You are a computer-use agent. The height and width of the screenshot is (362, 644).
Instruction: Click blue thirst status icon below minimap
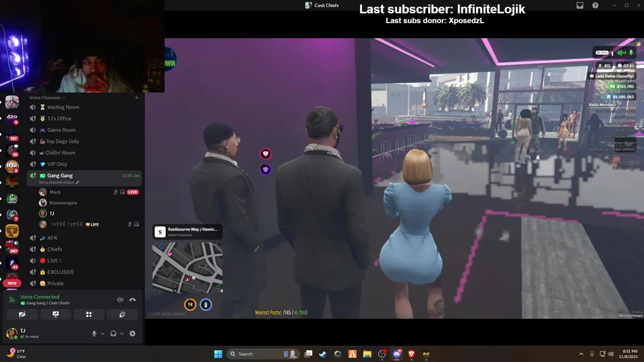(x=206, y=304)
